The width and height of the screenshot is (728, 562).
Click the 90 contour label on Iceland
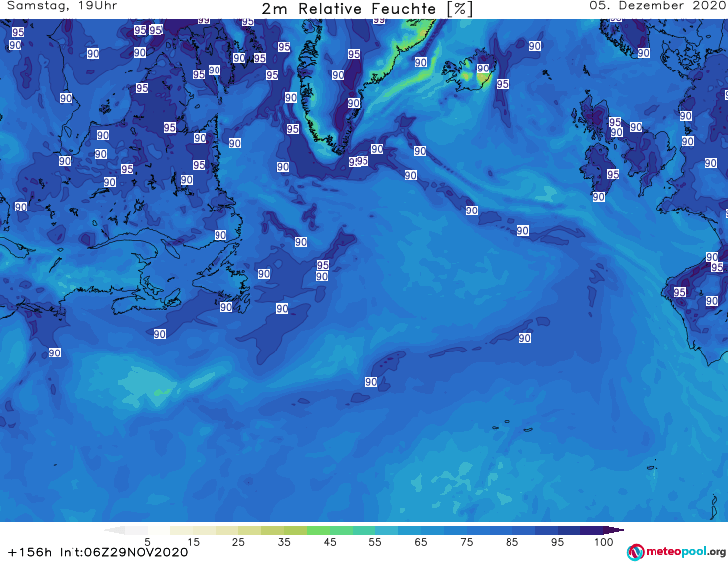[483, 69]
